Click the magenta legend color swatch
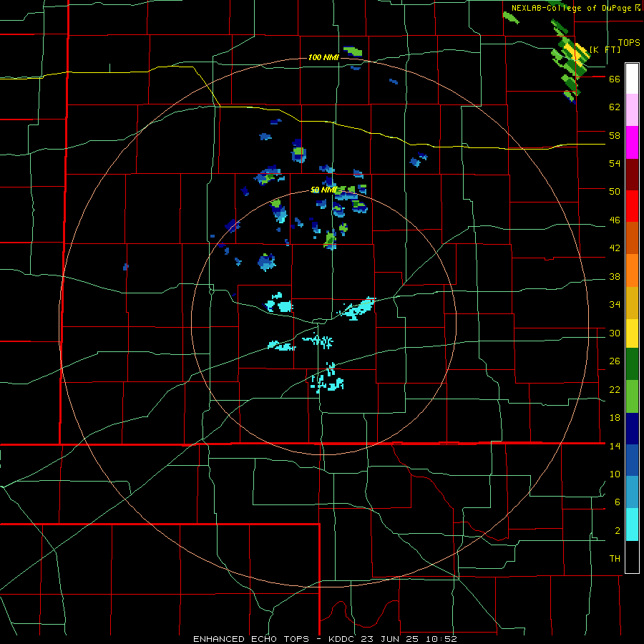The width and height of the screenshot is (644, 644). [632, 142]
